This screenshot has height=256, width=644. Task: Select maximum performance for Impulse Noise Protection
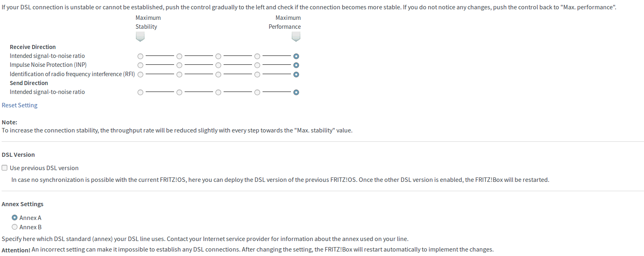[296, 65]
